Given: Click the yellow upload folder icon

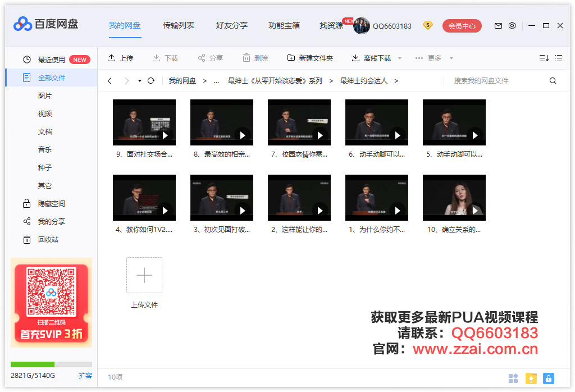Looking at the screenshot, I should pos(531,378).
